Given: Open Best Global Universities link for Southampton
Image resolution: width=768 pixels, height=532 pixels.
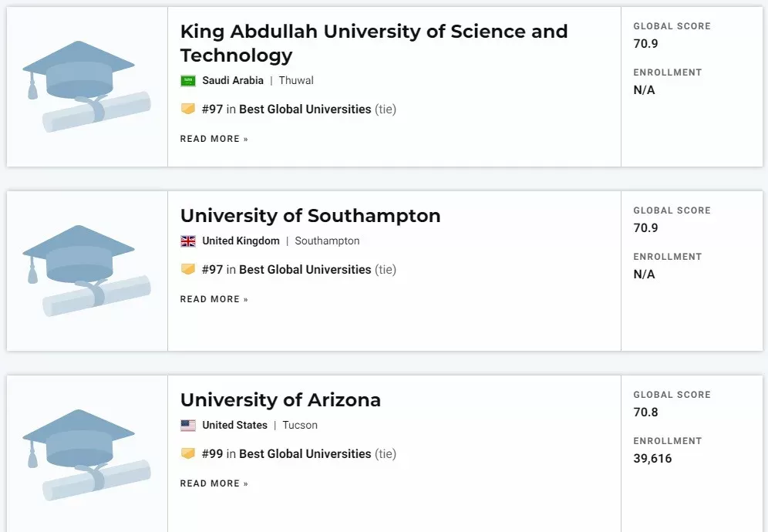Looking at the screenshot, I should click(x=305, y=269).
